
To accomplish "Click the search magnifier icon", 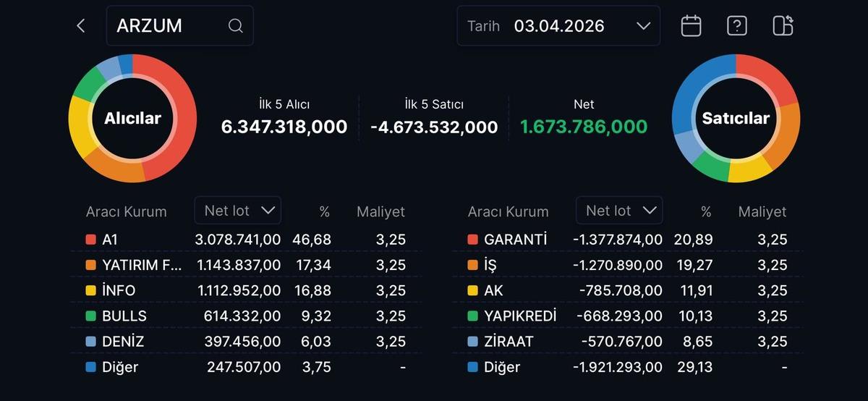I will tap(235, 26).
